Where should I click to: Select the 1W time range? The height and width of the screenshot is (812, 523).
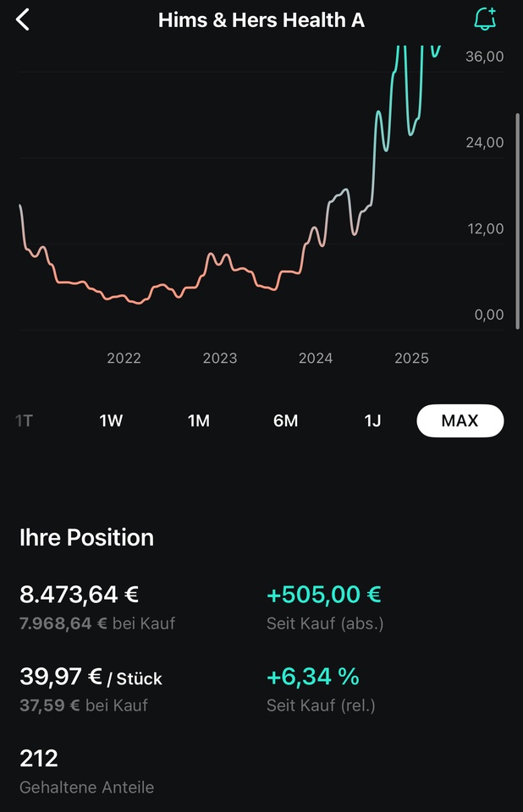pyautogui.click(x=111, y=420)
